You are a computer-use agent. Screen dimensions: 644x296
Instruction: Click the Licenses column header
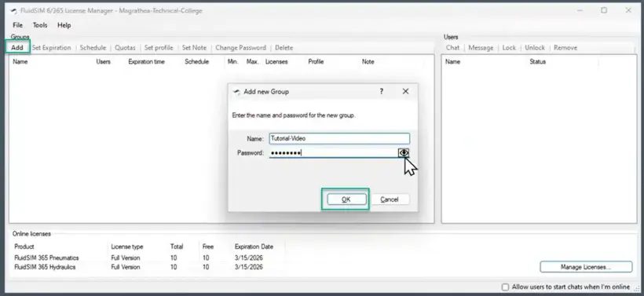pos(276,61)
